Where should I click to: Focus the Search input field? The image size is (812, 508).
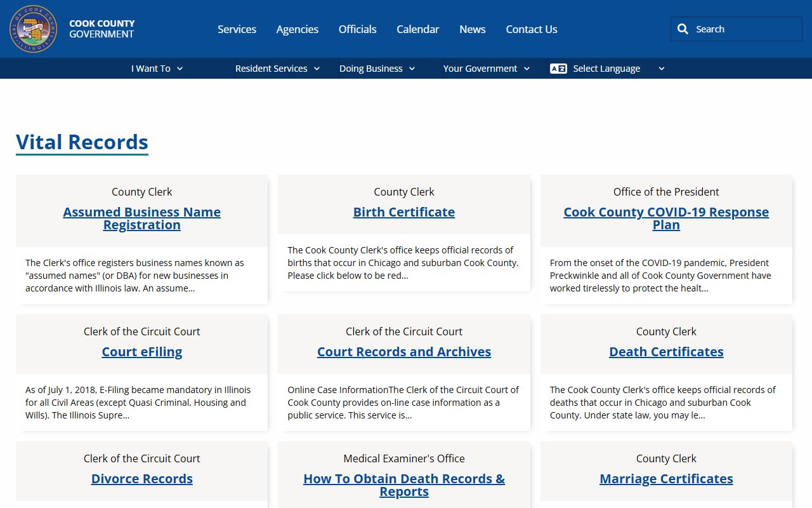(736, 29)
